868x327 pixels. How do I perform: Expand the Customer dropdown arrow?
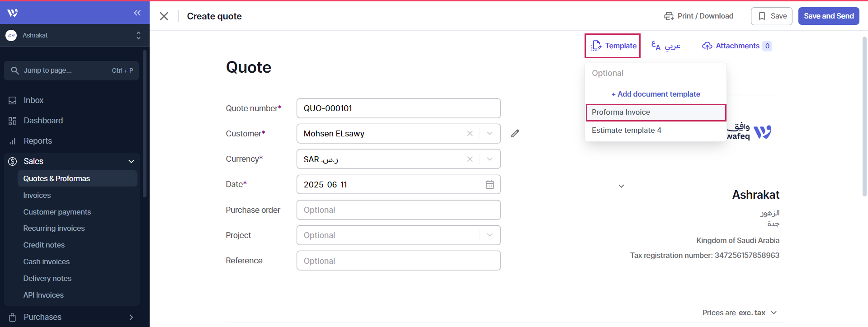490,134
